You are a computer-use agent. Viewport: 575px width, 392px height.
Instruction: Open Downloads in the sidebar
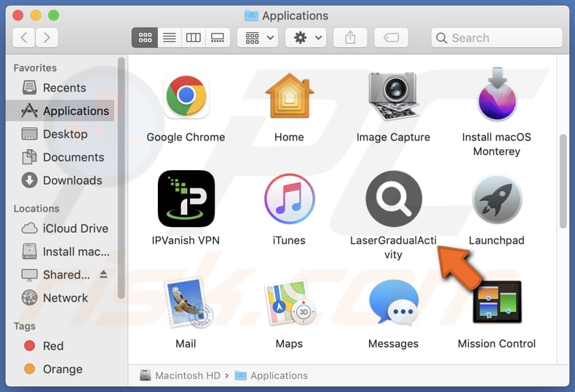coord(60,180)
